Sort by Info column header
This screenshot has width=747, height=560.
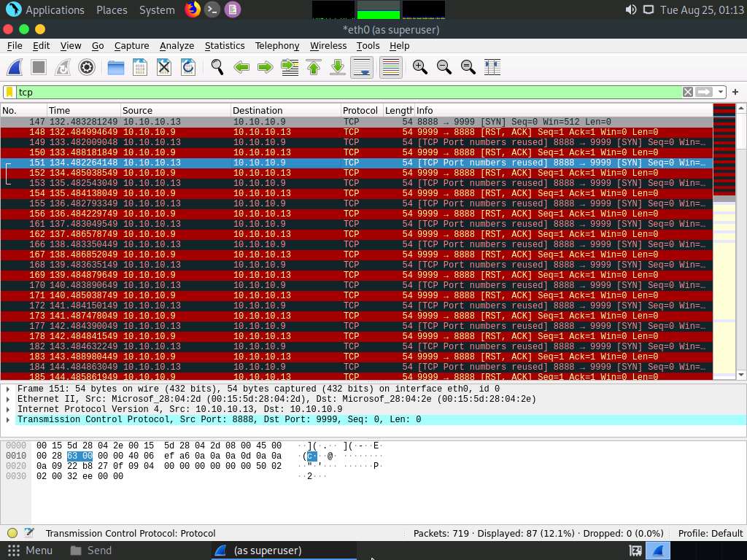(x=564, y=111)
